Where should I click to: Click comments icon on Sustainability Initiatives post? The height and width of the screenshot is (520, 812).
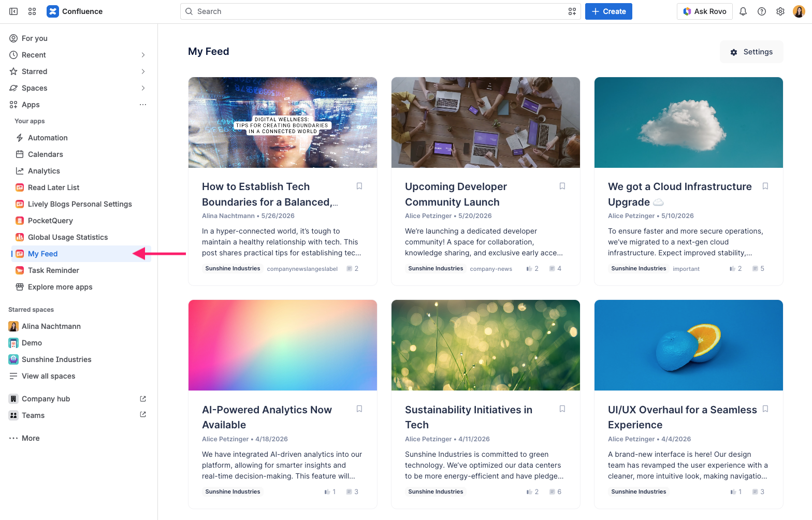tap(552, 492)
